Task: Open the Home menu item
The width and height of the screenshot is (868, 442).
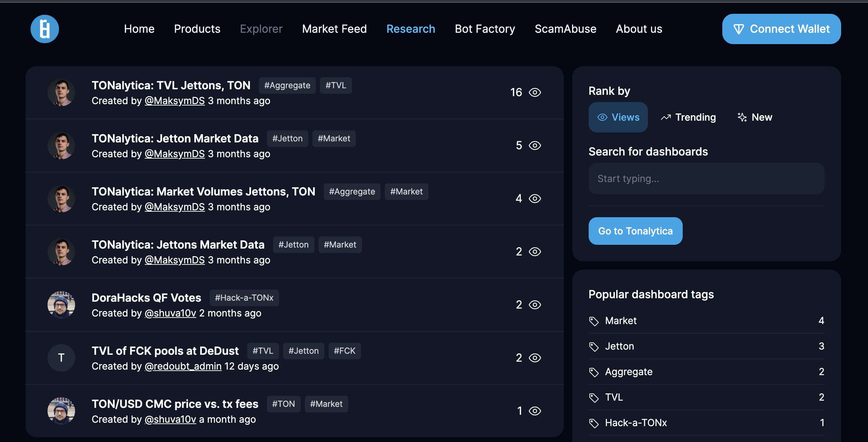Action: click(x=139, y=29)
